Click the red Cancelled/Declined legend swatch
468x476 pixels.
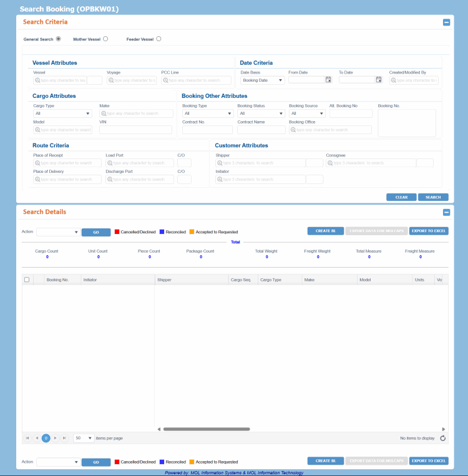click(x=116, y=231)
